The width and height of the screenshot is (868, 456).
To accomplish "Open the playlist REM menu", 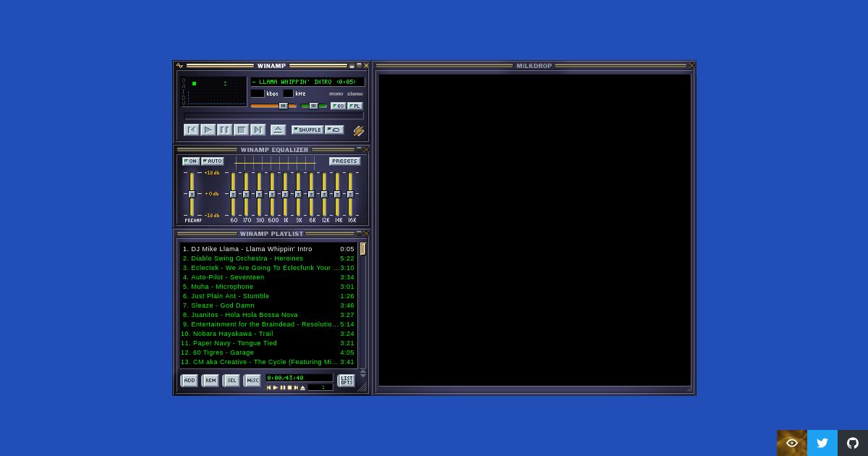I will point(210,381).
